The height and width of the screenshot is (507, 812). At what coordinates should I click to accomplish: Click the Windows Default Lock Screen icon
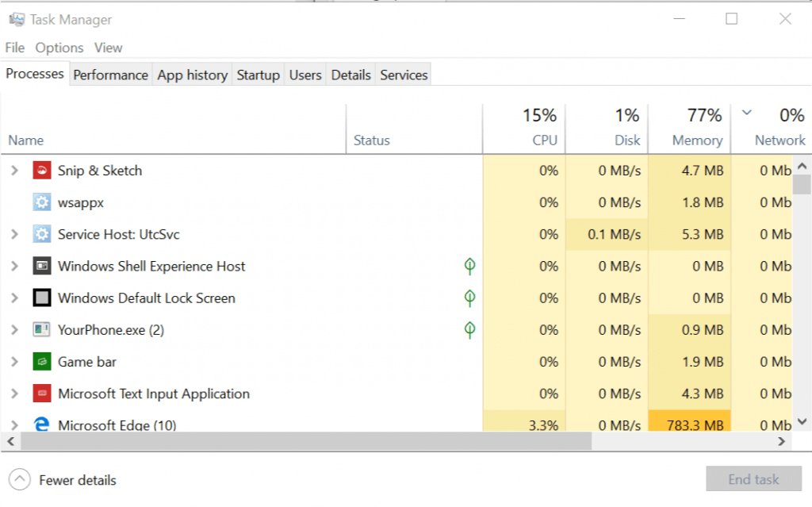pyautogui.click(x=42, y=298)
